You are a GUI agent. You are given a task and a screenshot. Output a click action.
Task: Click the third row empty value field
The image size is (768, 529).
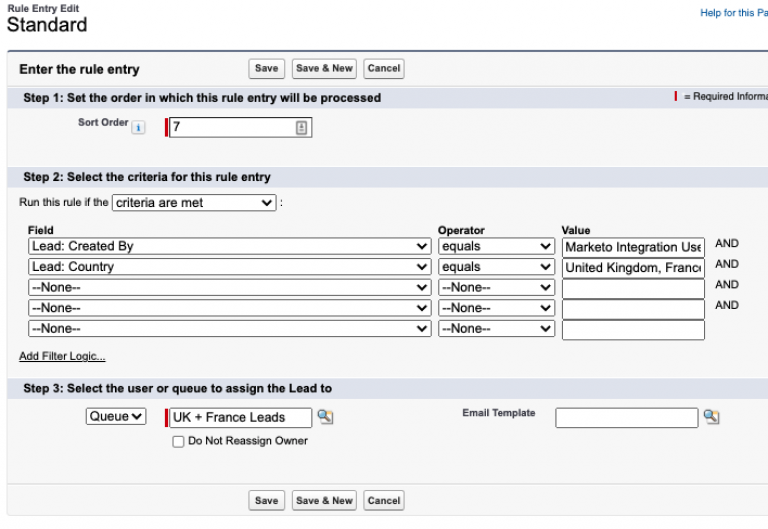pyautogui.click(x=633, y=289)
